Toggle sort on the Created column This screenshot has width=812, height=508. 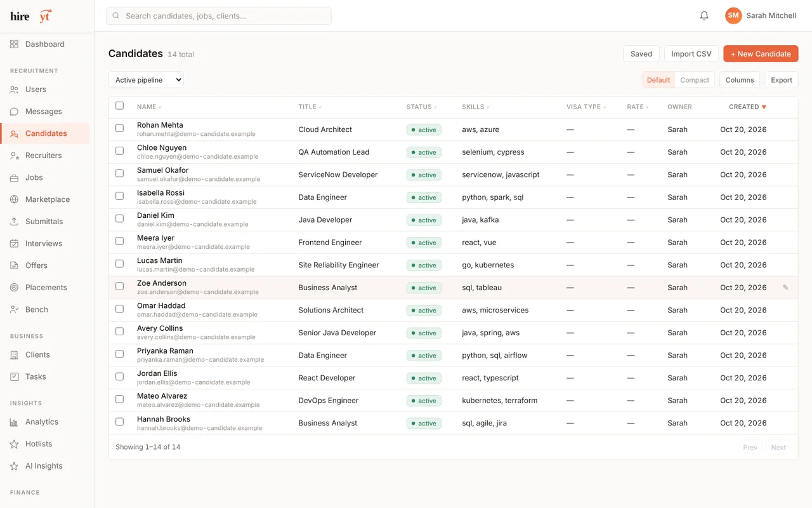point(747,107)
